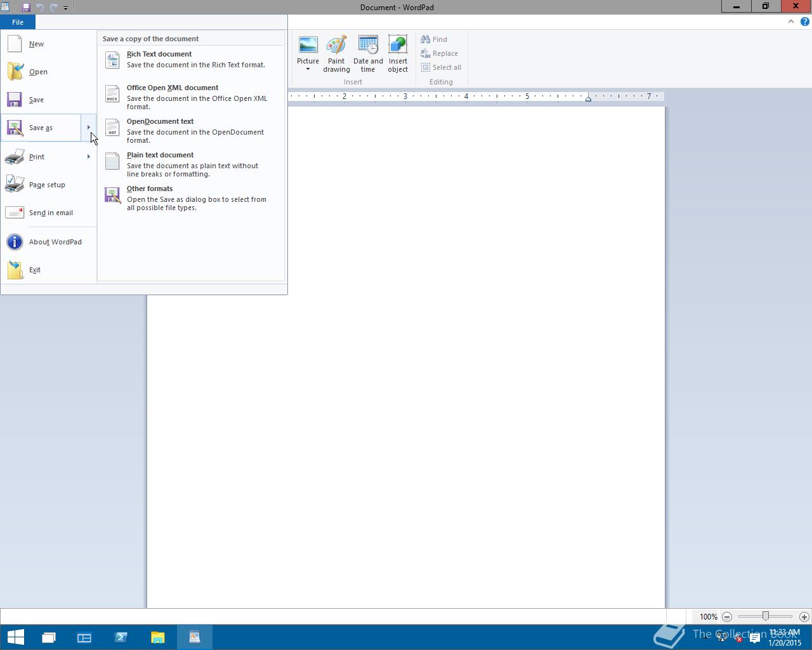Exit WordPad from the File menu
This screenshot has height=650, width=812.
pyautogui.click(x=48, y=270)
